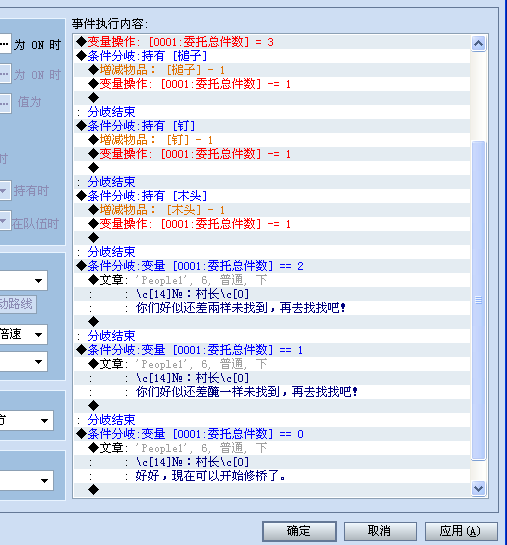Click the scrollbar up arrow
507x545 pixels.
[x=479, y=43]
